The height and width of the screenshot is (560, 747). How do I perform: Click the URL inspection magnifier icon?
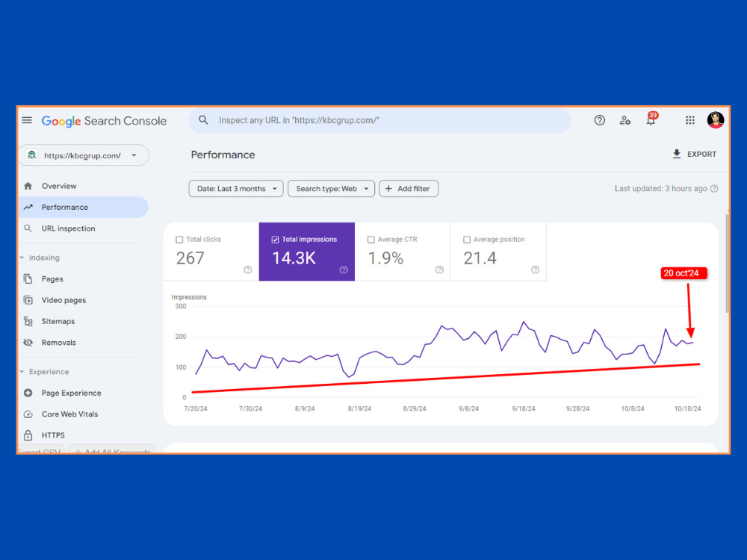tap(28, 228)
